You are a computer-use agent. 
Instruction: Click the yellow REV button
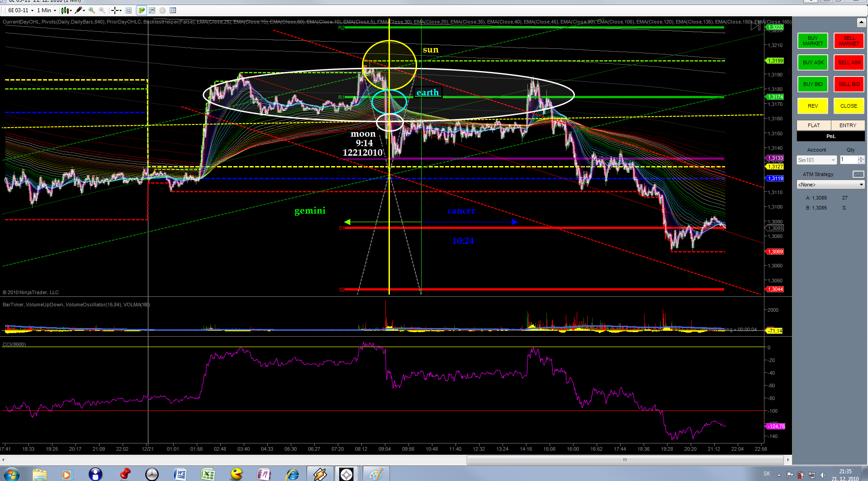pos(813,106)
